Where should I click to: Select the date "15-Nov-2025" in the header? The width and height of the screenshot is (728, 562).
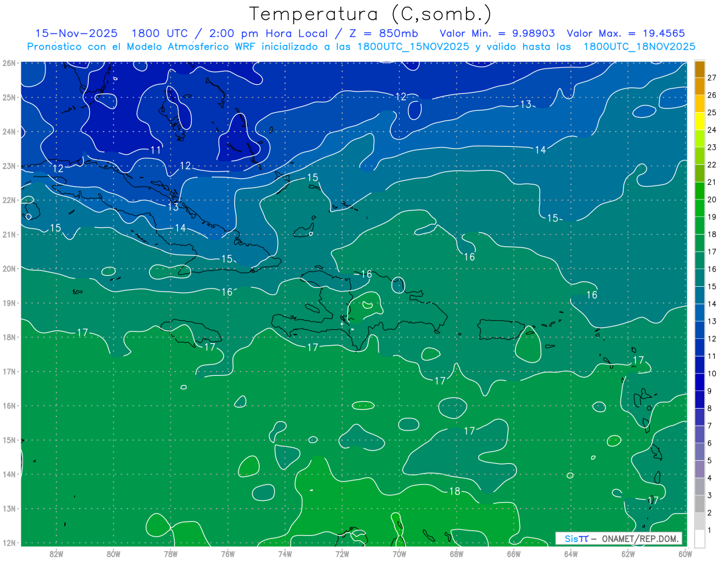[76, 33]
